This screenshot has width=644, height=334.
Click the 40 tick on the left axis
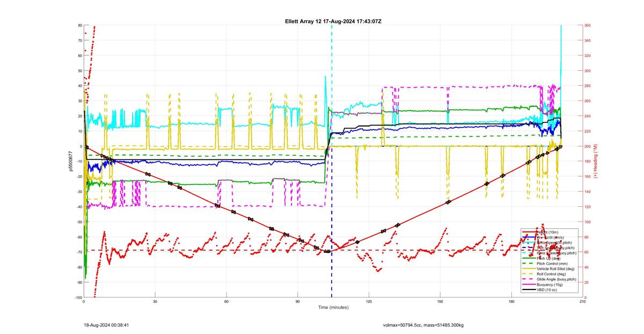point(79,86)
